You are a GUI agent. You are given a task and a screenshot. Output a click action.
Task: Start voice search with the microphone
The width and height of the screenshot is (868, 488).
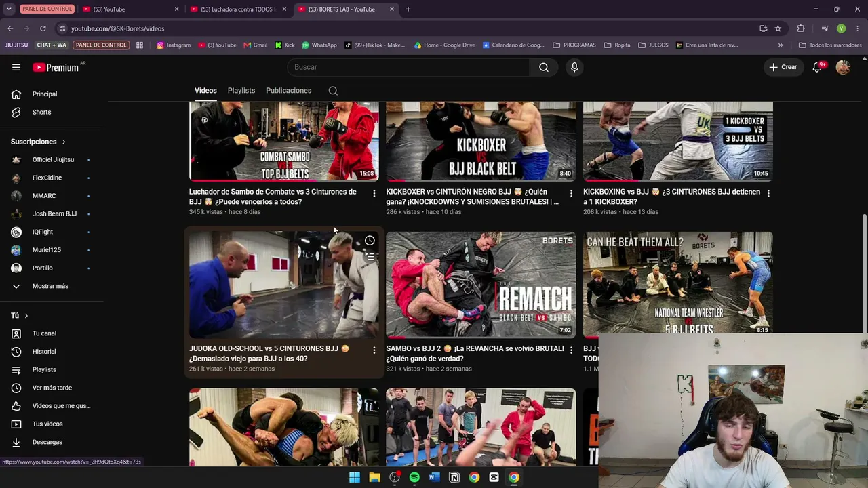pyautogui.click(x=574, y=67)
